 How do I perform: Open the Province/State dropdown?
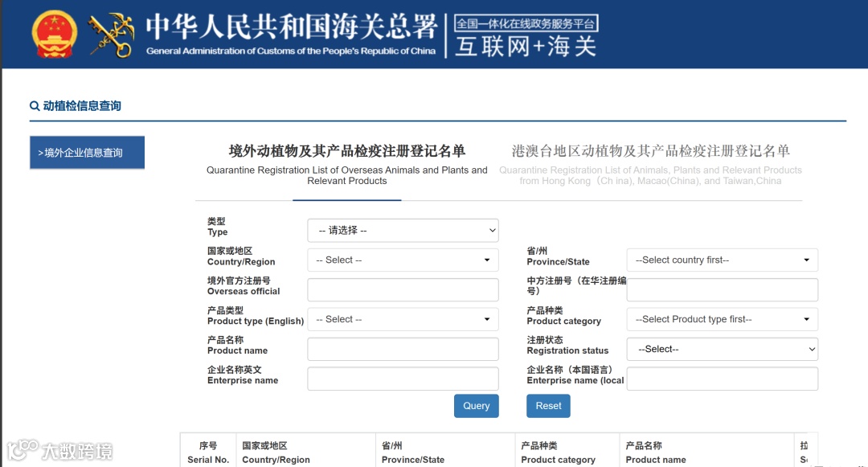pyautogui.click(x=722, y=260)
